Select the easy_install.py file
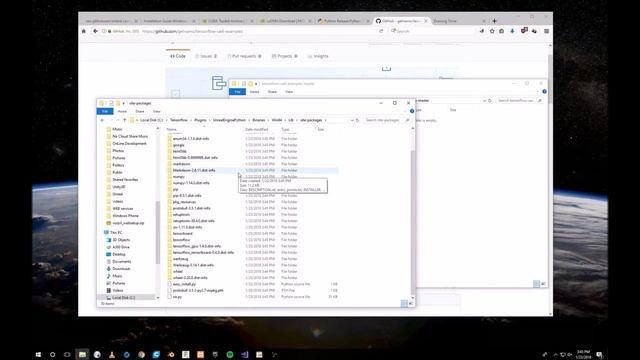 click(184, 284)
